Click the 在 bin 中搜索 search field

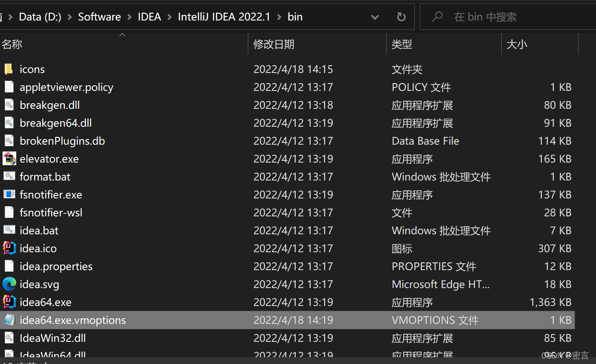(x=508, y=17)
